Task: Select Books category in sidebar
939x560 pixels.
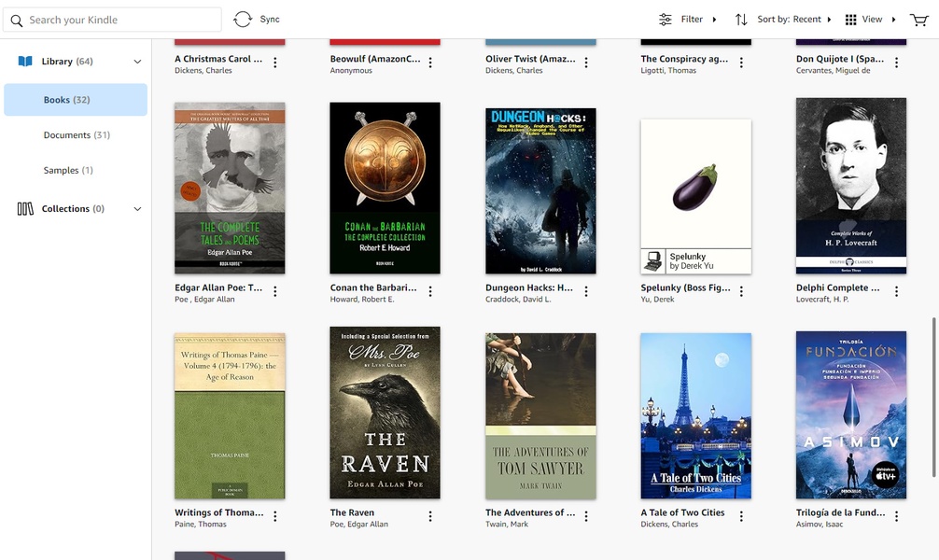Action: (76, 100)
